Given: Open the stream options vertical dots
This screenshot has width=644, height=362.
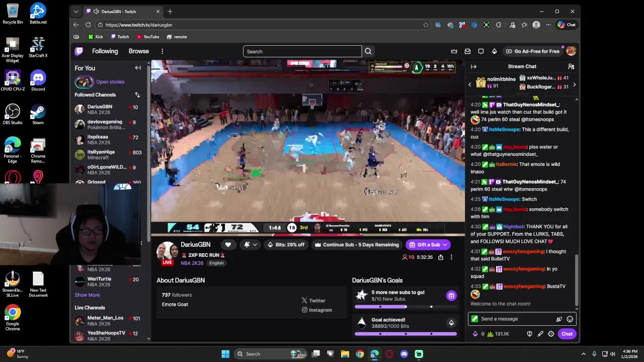Looking at the screenshot, I should point(451,257).
